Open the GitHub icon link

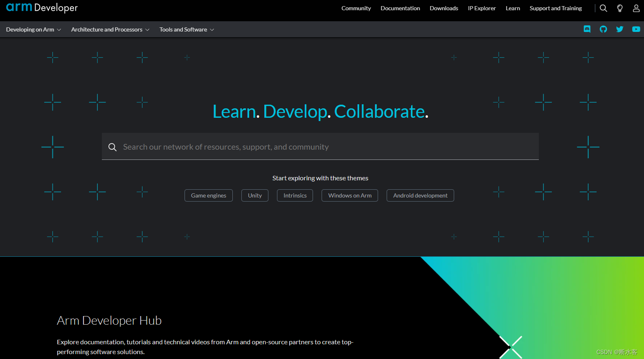[x=603, y=29]
